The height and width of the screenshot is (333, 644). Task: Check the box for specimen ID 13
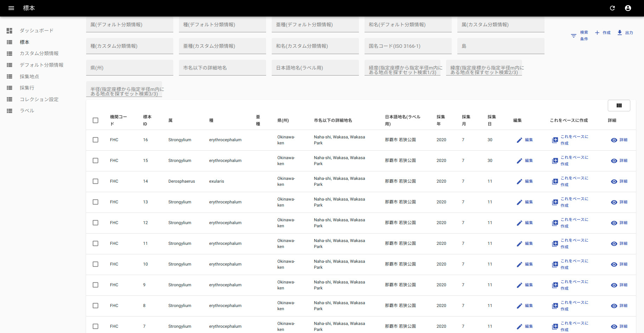[x=95, y=202]
